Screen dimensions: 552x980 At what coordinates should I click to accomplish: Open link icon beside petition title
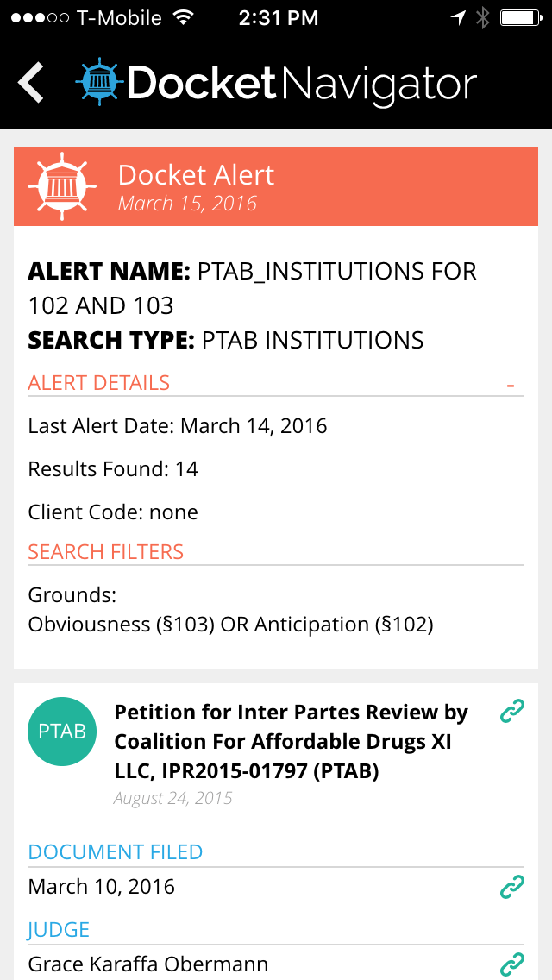point(512,711)
